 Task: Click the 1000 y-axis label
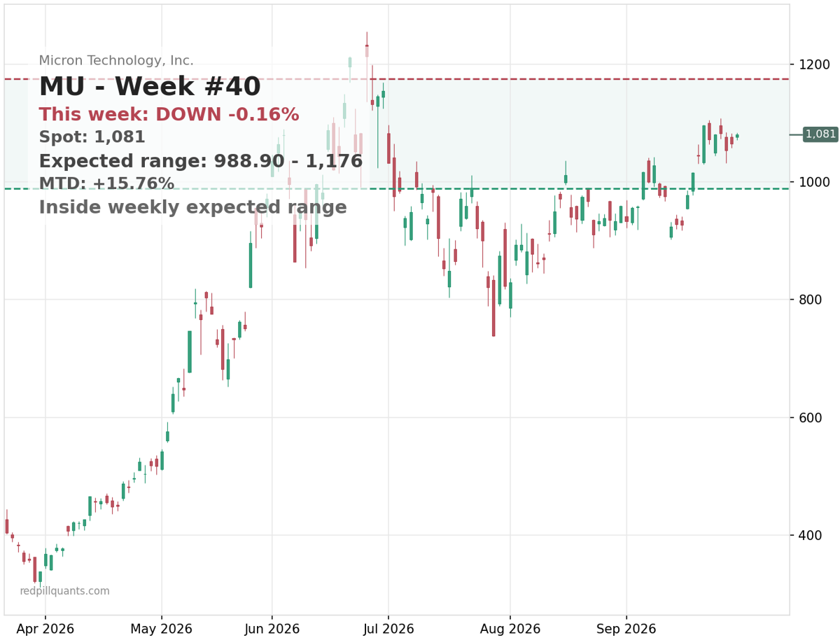pyautogui.click(x=813, y=182)
